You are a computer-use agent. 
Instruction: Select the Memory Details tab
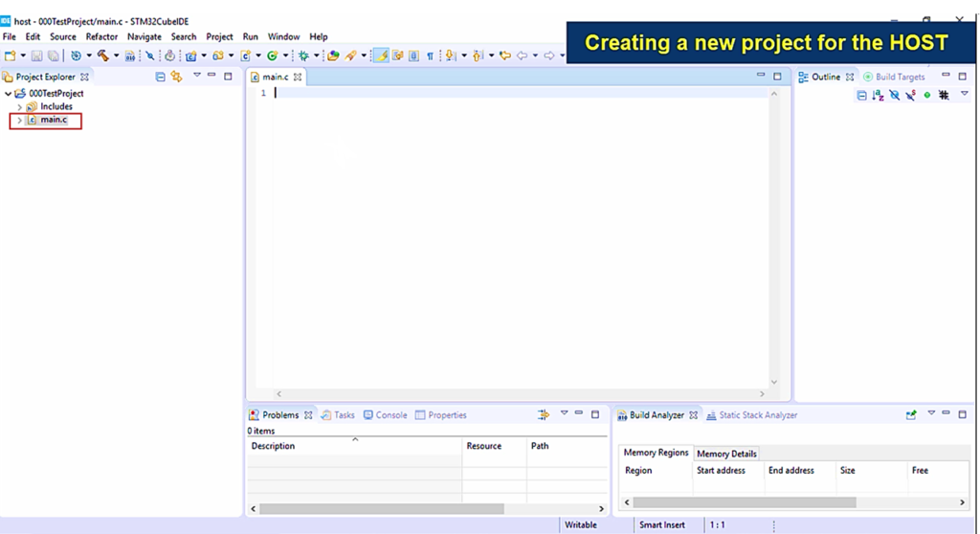726,454
